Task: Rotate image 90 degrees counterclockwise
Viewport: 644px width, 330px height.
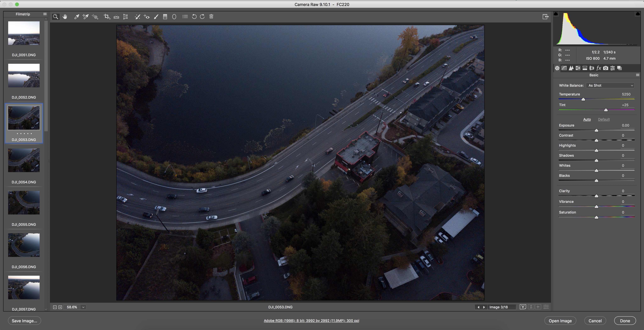Action: 194,16
